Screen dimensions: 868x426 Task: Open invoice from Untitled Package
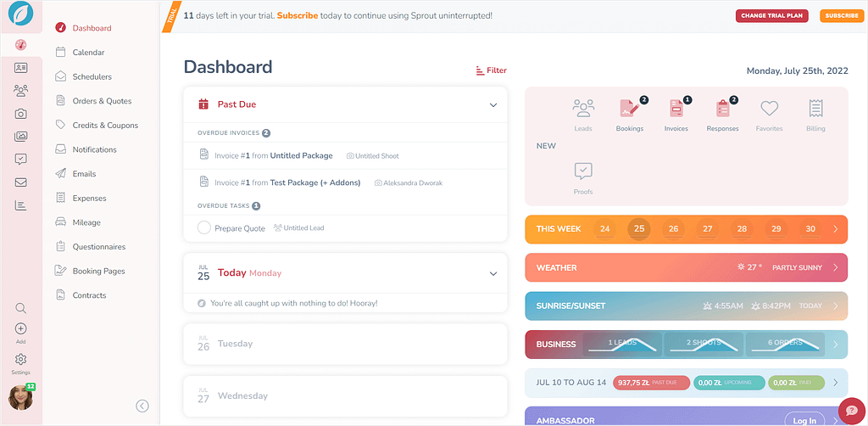274,155
